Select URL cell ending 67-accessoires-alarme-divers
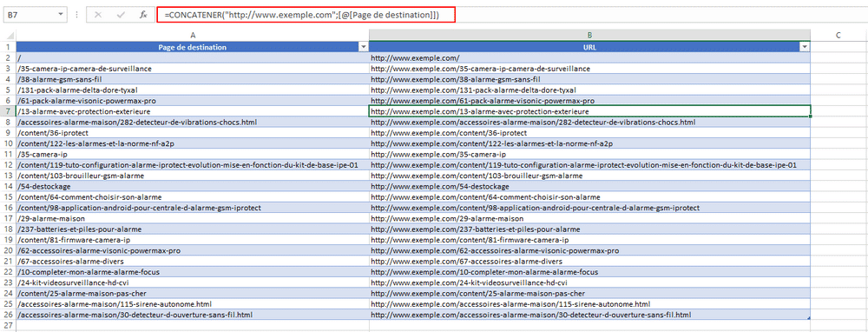Screen dimensions: 868x332 click(589, 261)
